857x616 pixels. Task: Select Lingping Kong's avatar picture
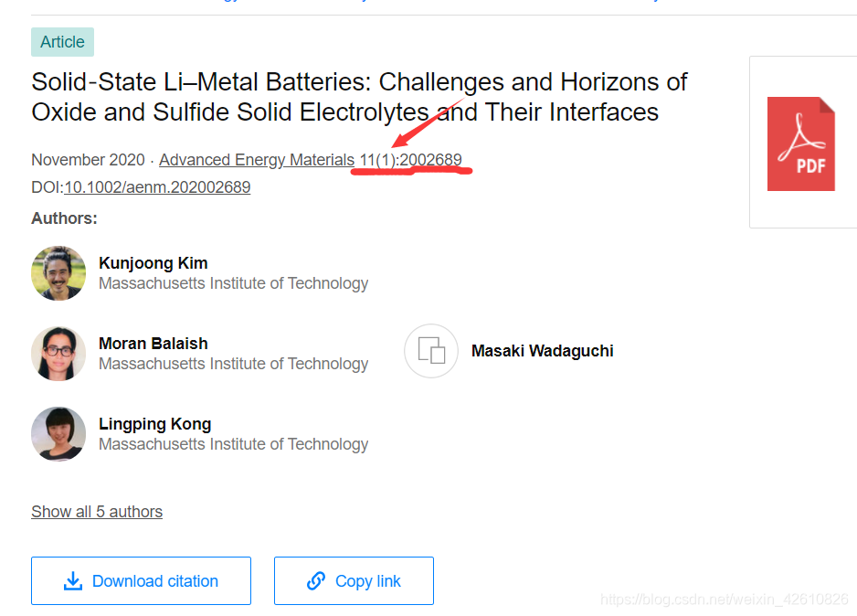58,434
